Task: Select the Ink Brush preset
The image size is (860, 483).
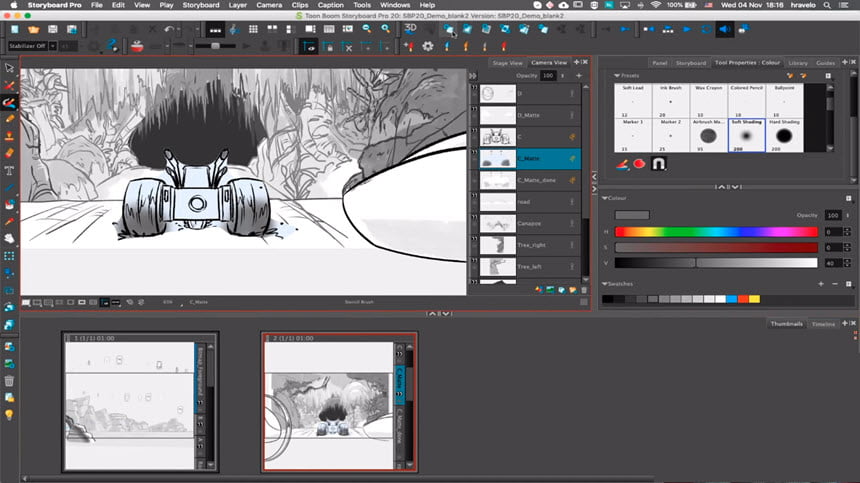Action: point(670,101)
